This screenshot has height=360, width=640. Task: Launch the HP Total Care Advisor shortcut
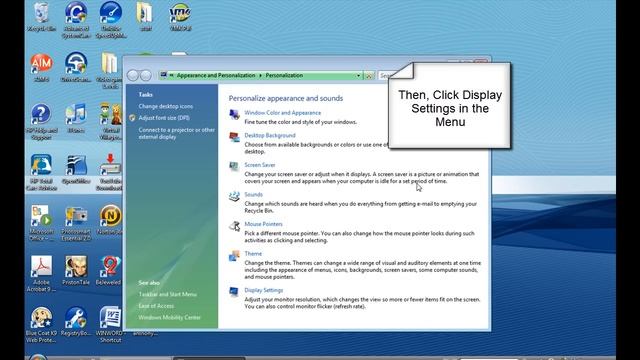[x=41, y=165]
